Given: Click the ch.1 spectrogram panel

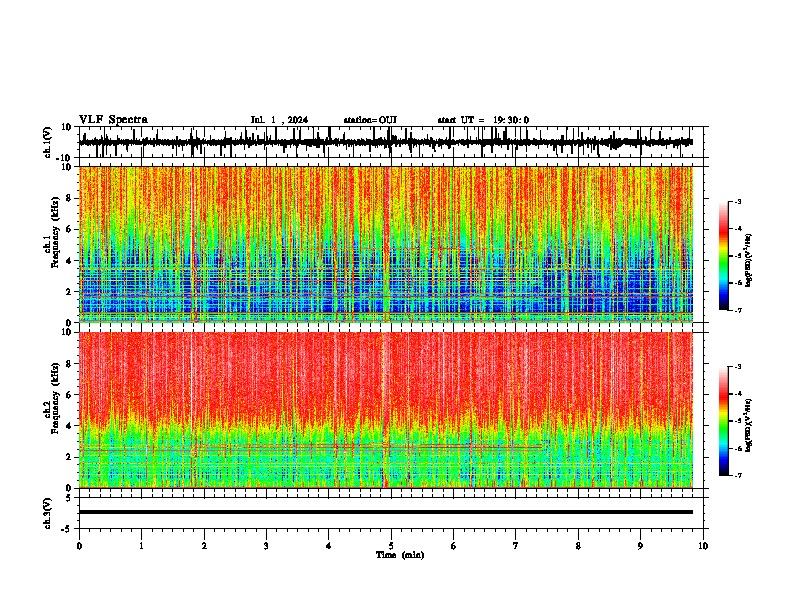Looking at the screenshot, I should pyautogui.click(x=386, y=244).
